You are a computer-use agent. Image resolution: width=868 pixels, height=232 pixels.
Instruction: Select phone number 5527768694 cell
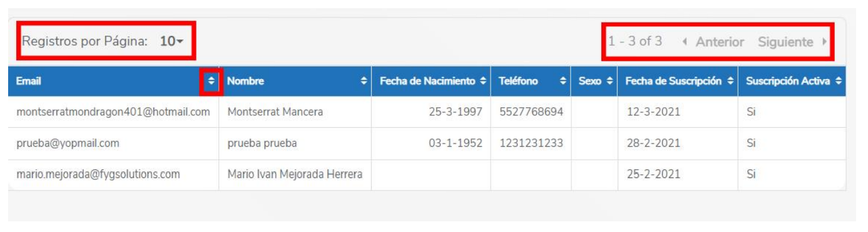tap(531, 112)
